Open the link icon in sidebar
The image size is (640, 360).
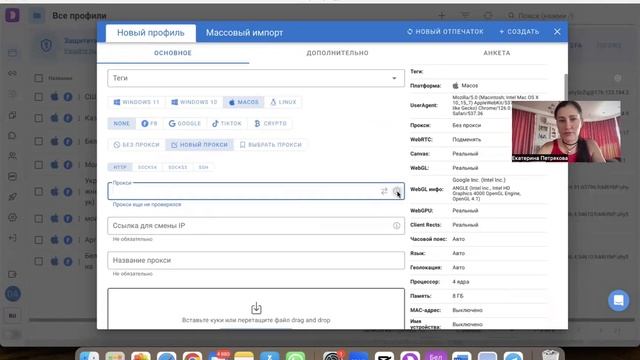[x=13, y=73]
